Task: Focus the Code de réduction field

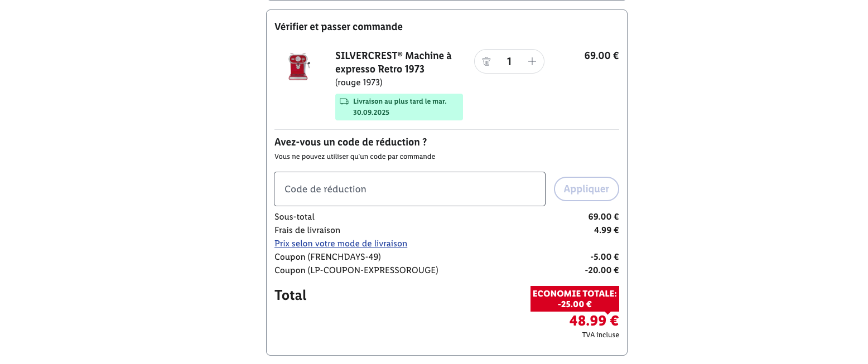Action: [x=409, y=189]
